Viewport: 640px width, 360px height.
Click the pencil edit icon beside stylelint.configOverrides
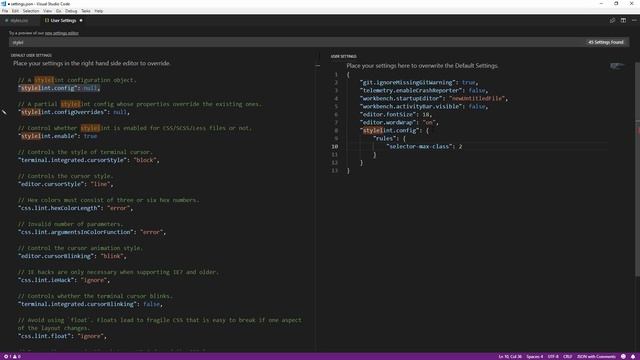click(4, 112)
